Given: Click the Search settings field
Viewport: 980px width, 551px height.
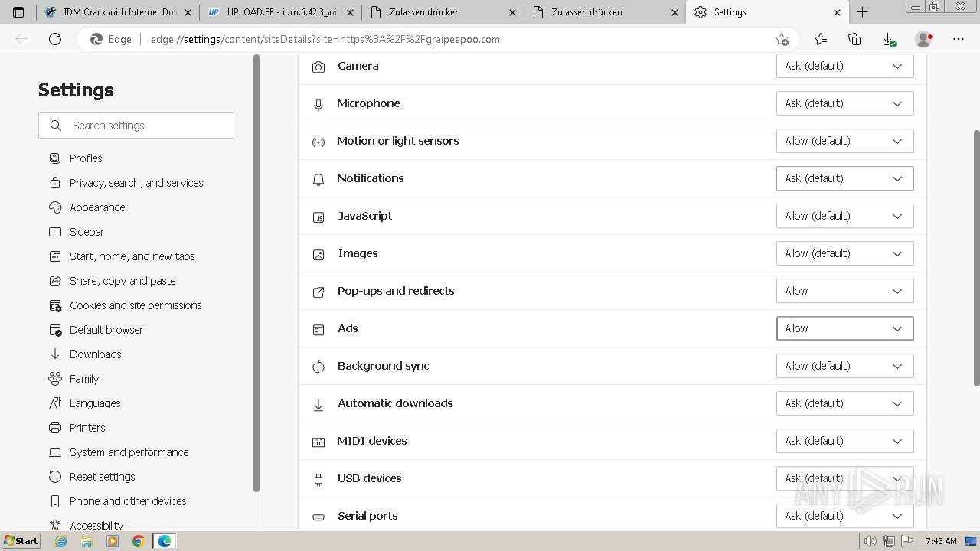Looking at the screenshot, I should [136, 126].
